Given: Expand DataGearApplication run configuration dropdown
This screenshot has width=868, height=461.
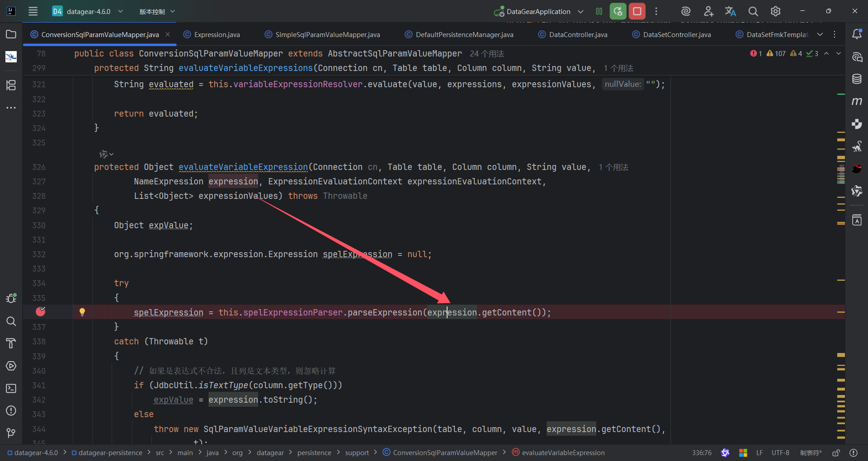Looking at the screenshot, I should [x=580, y=11].
